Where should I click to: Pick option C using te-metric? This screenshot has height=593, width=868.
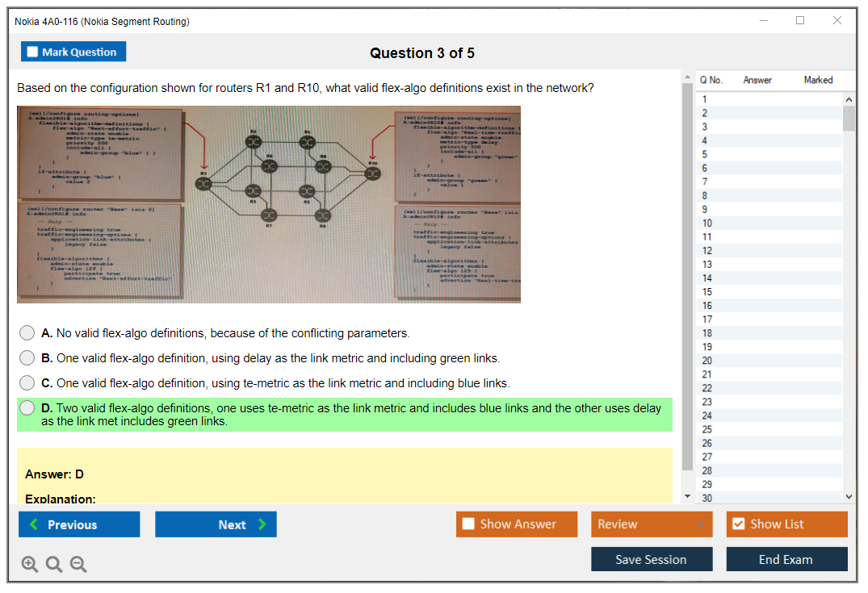(27, 383)
